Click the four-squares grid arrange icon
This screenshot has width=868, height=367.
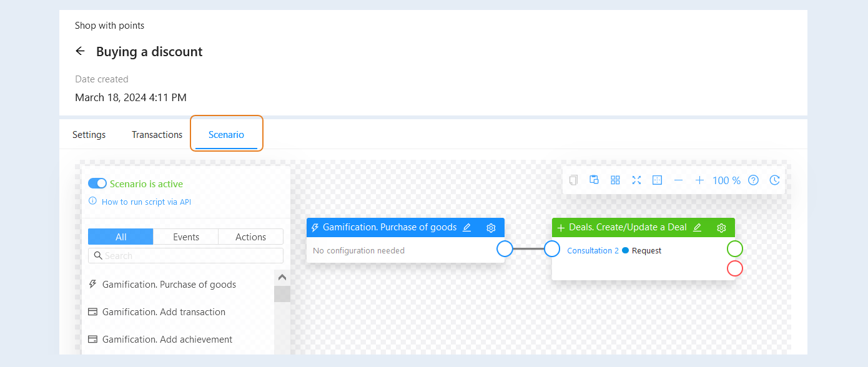(x=615, y=180)
